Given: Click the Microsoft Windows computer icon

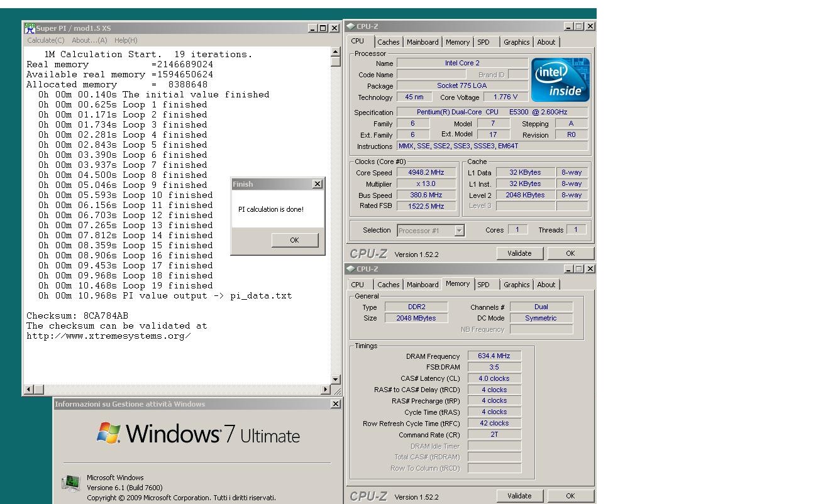Looking at the screenshot, I should pyautogui.click(x=71, y=483).
